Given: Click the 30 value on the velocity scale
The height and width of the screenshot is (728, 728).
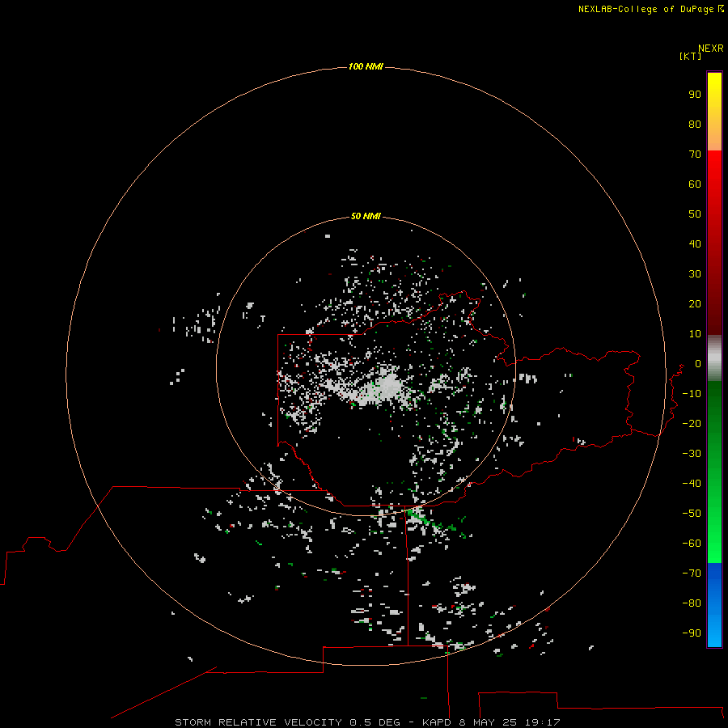Looking at the screenshot, I should (x=695, y=274).
